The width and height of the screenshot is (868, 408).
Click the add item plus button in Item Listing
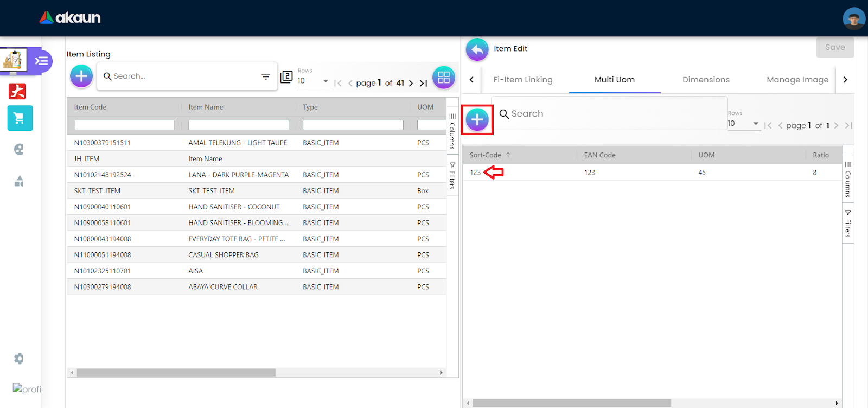(81, 76)
